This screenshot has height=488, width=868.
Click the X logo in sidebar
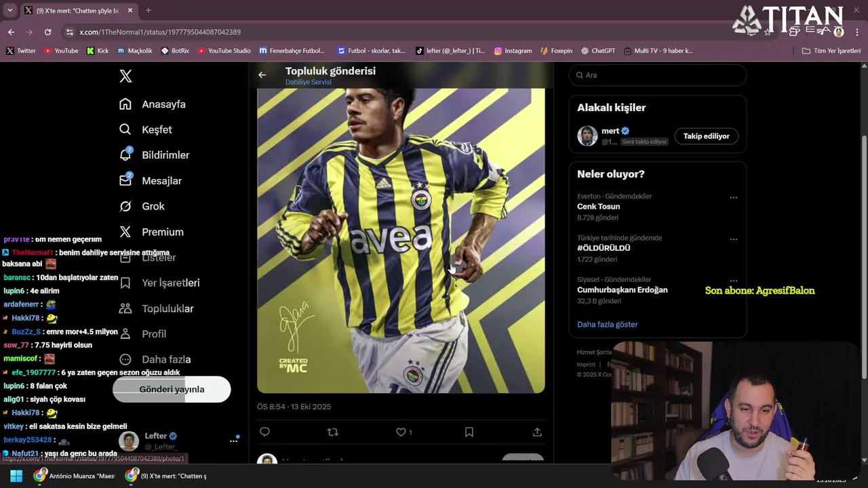125,76
